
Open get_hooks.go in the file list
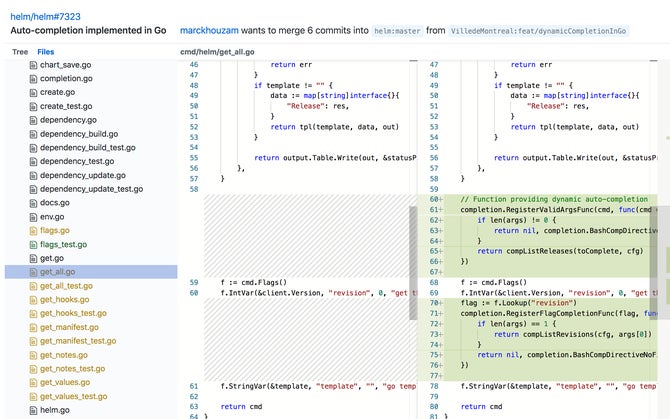tap(65, 300)
